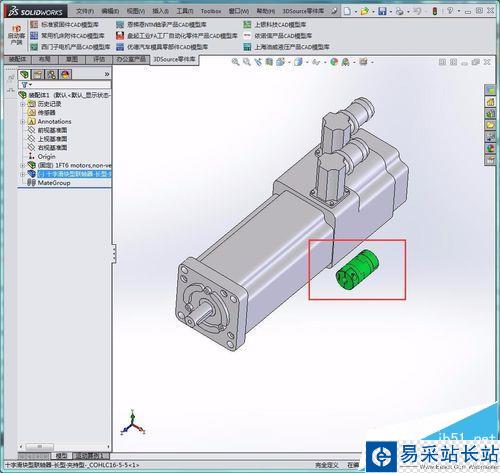
Task: Click the View Settings monitor icon
Action: (363, 62)
